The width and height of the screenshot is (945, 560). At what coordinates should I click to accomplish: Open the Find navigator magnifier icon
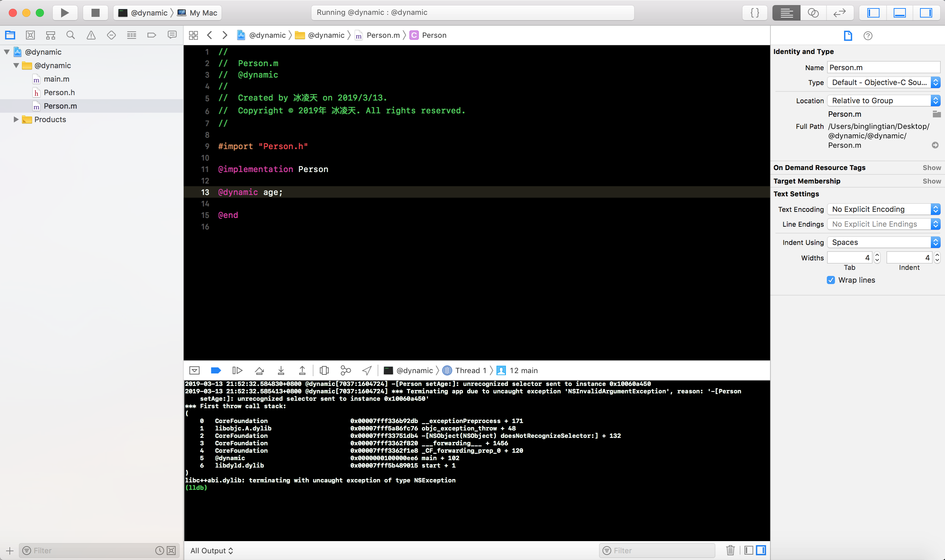(70, 35)
